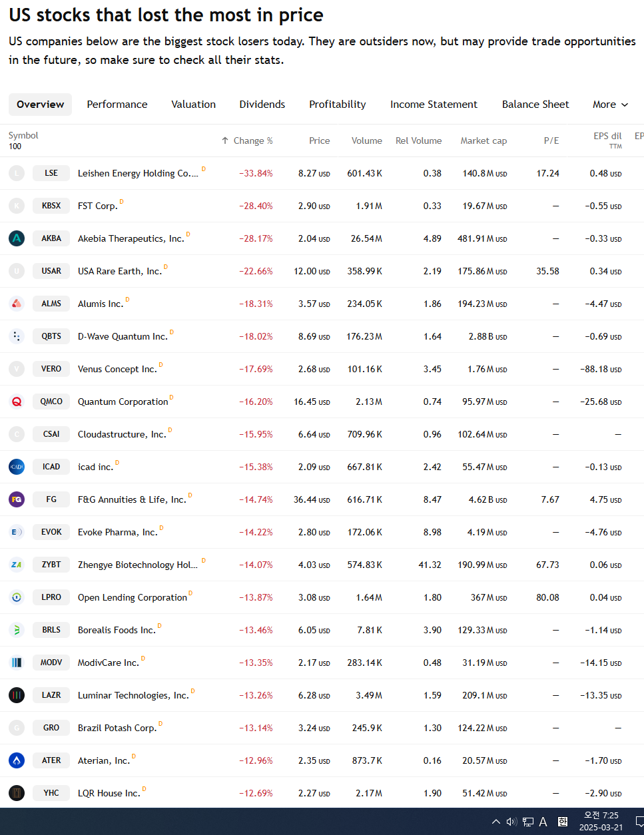Open the Profitability tab
Image resolution: width=644 pixels, height=835 pixels.
[338, 105]
